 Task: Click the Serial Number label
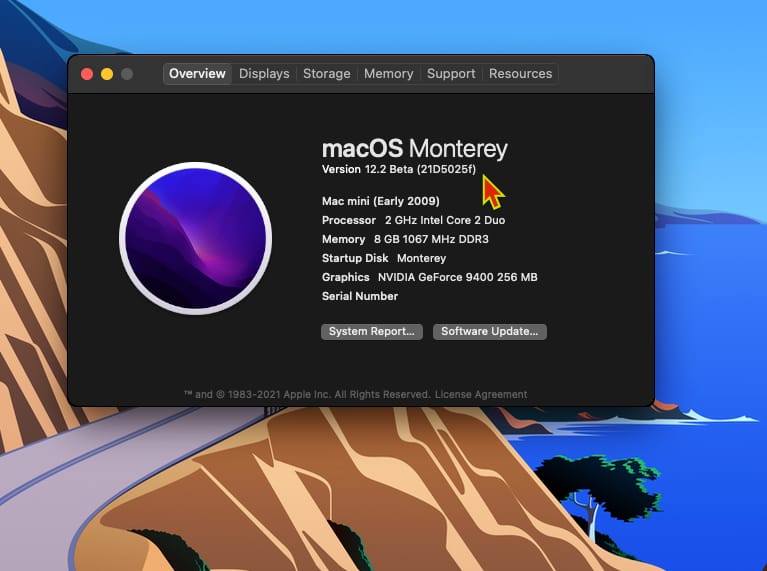[x=360, y=296]
